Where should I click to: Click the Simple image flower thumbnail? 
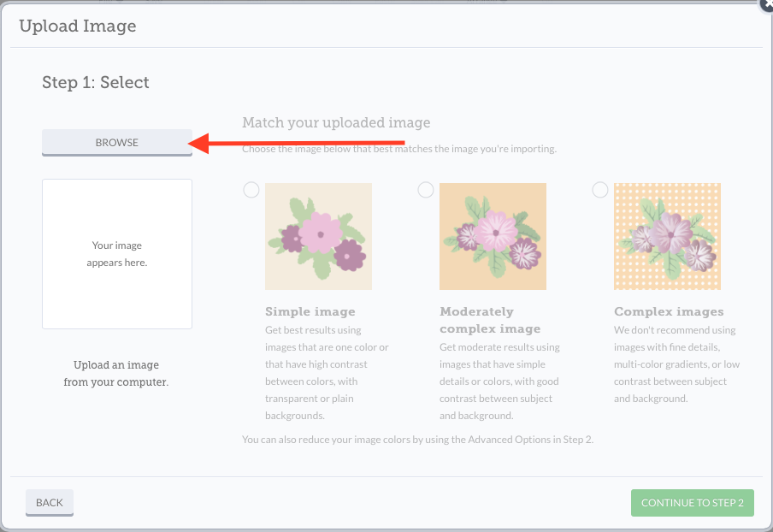318,236
